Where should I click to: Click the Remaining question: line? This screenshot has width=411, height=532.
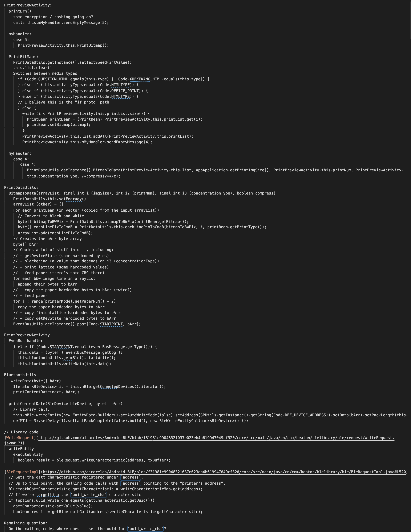point(26,523)
